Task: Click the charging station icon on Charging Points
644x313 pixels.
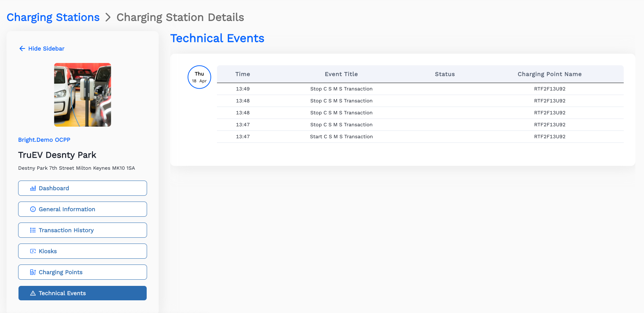Action: pos(33,272)
